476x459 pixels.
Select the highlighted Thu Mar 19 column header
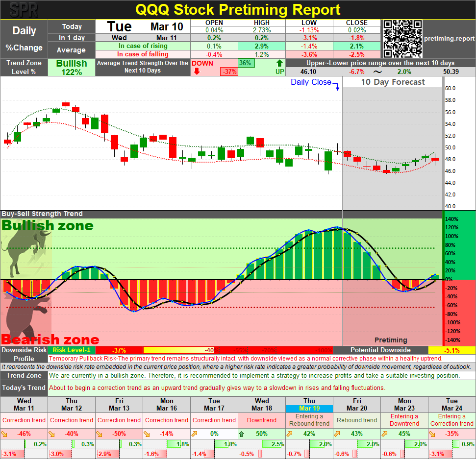point(309,405)
